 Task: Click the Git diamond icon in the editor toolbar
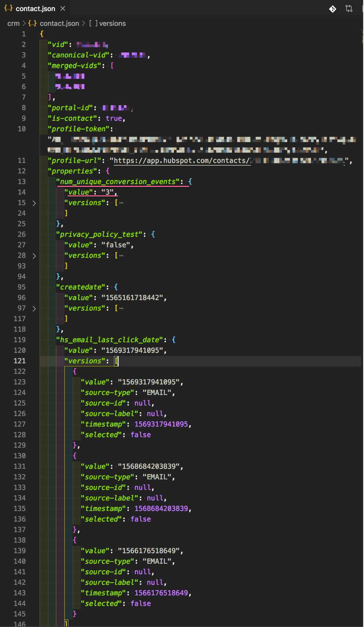click(x=333, y=9)
